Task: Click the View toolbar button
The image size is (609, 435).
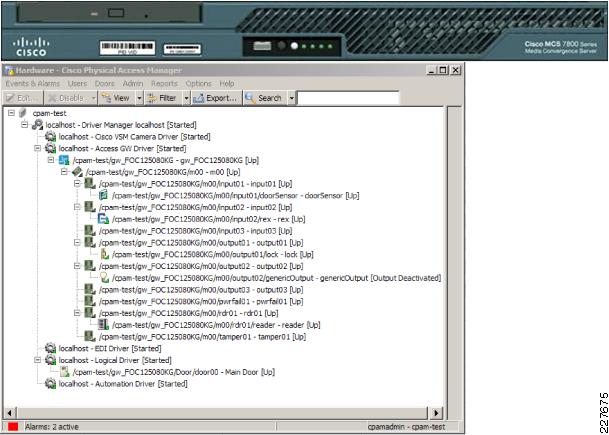Action: click(117, 98)
